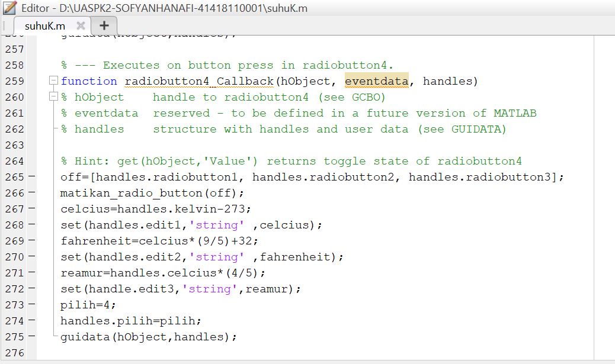Click the matikan_radio_button call
This screenshot has height=364, width=615.
click(x=118, y=193)
